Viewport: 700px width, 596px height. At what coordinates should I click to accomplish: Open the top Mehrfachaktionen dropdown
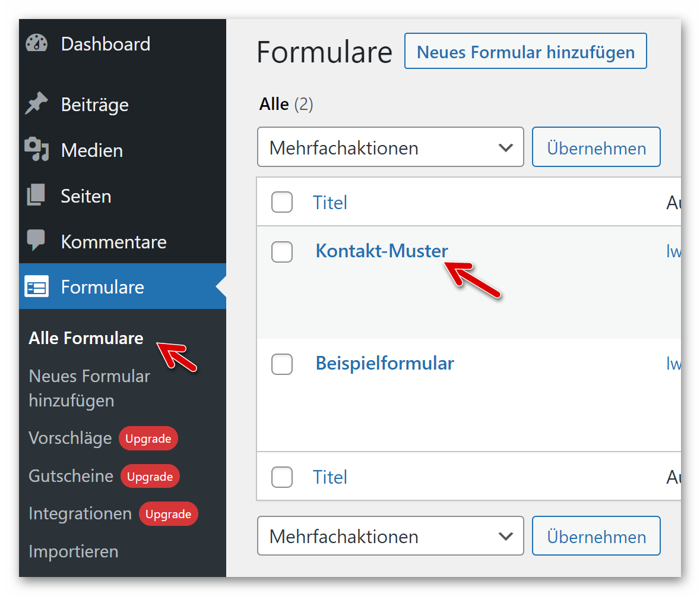pos(390,147)
